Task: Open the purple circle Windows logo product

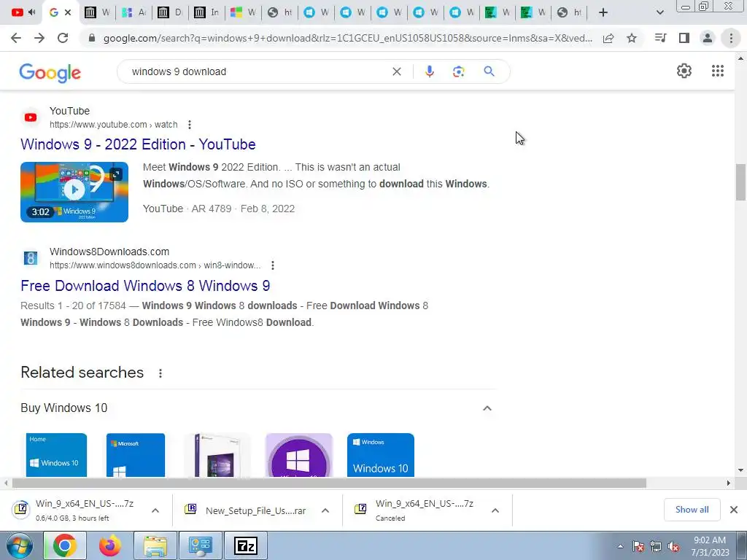Action: (298, 455)
